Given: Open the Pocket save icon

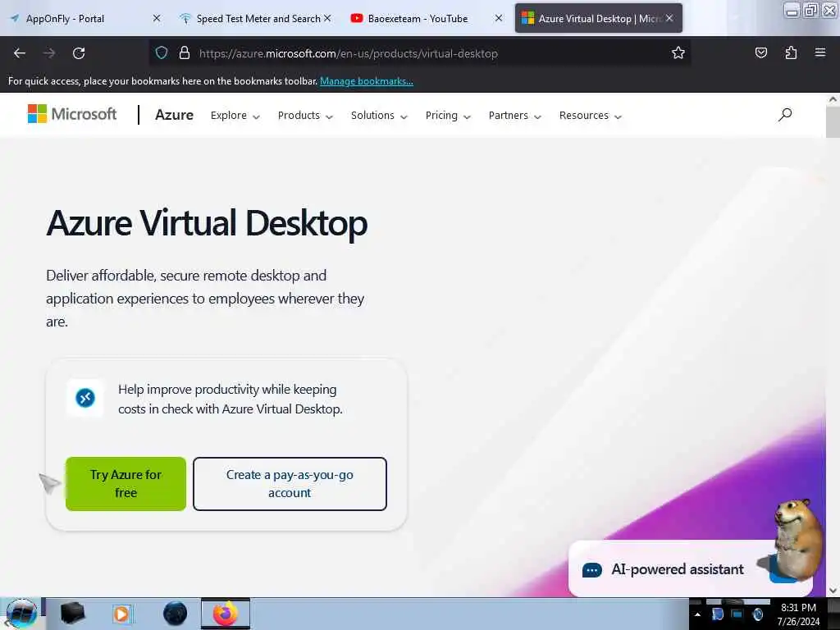Looking at the screenshot, I should (x=760, y=53).
